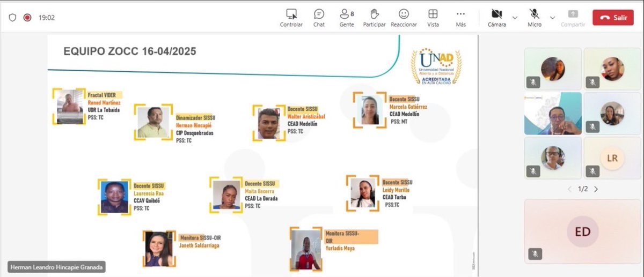This screenshot has height=277, width=644.
Task: Click the Participar raise hand button
Action: pyautogui.click(x=375, y=18)
